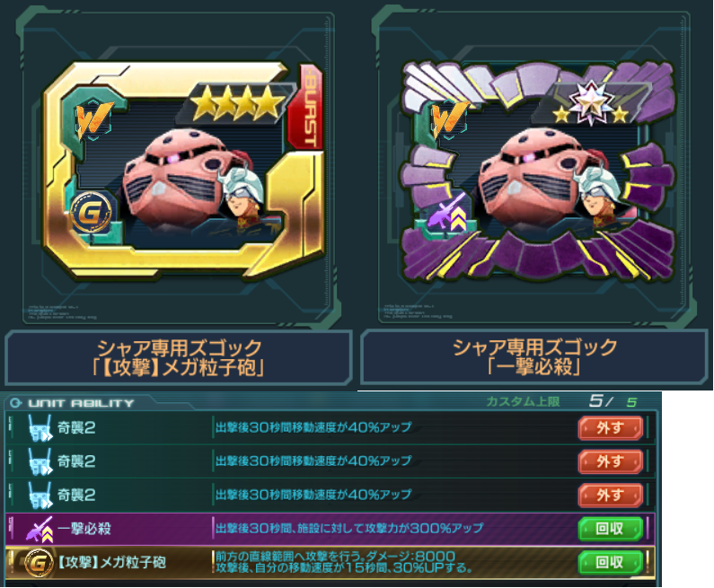Screen dimensions: 714x588
Task: Click the 「【攻撃】メガ粒子砲」 name label
Action: [x=179, y=368]
